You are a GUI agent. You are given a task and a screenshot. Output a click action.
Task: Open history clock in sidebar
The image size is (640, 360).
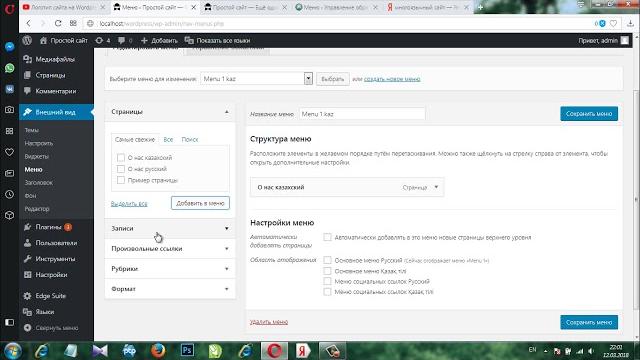click(x=9, y=194)
